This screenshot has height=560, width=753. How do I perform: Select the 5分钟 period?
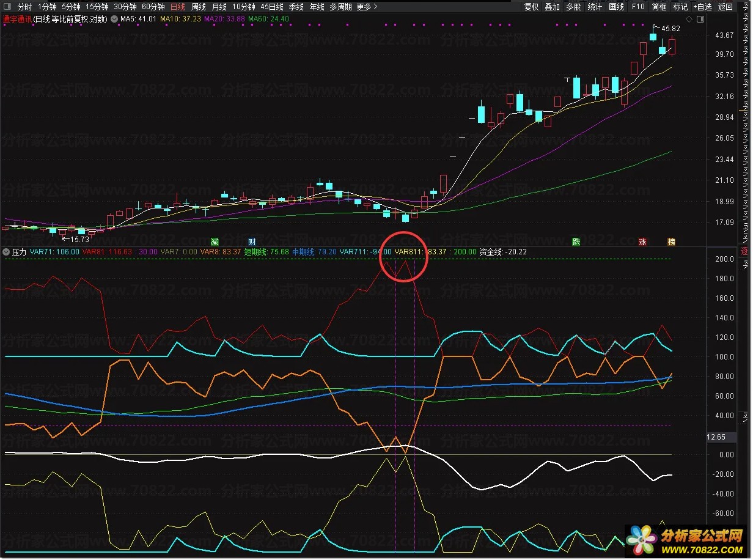(x=72, y=7)
